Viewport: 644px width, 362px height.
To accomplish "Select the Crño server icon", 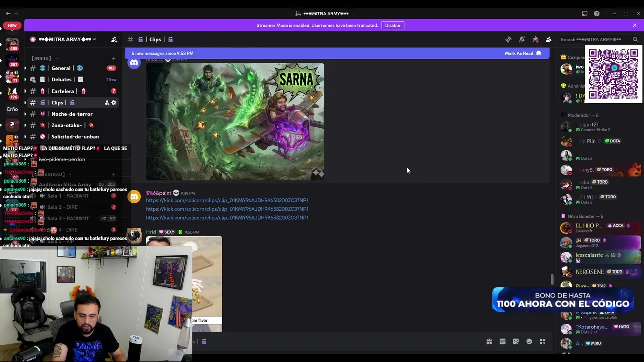I will pyautogui.click(x=12, y=109).
